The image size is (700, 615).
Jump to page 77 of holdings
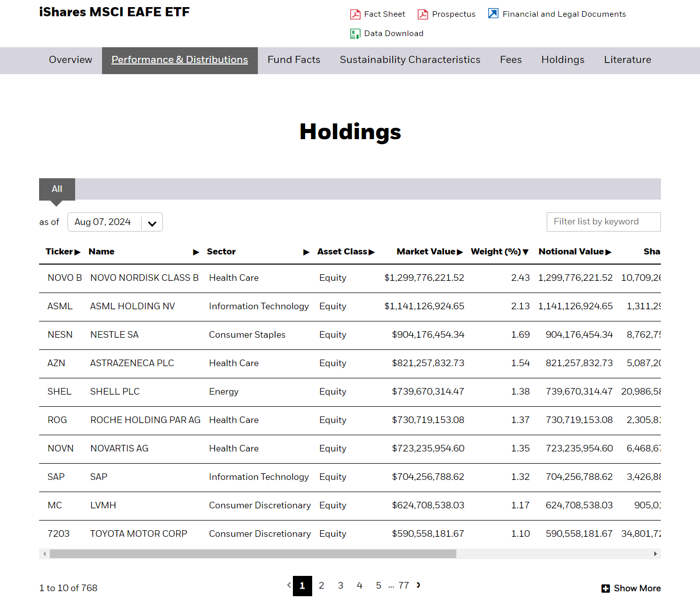(x=404, y=586)
